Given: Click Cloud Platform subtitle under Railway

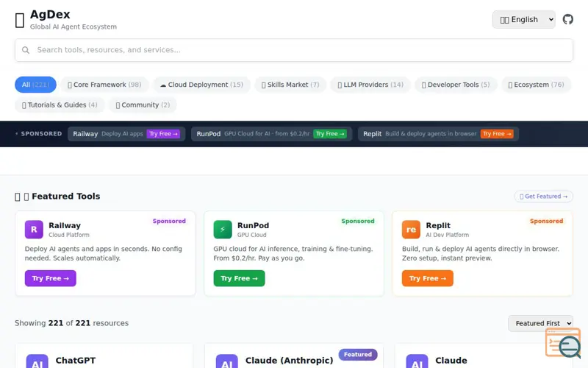Looking at the screenshot, I should point(69,235).
